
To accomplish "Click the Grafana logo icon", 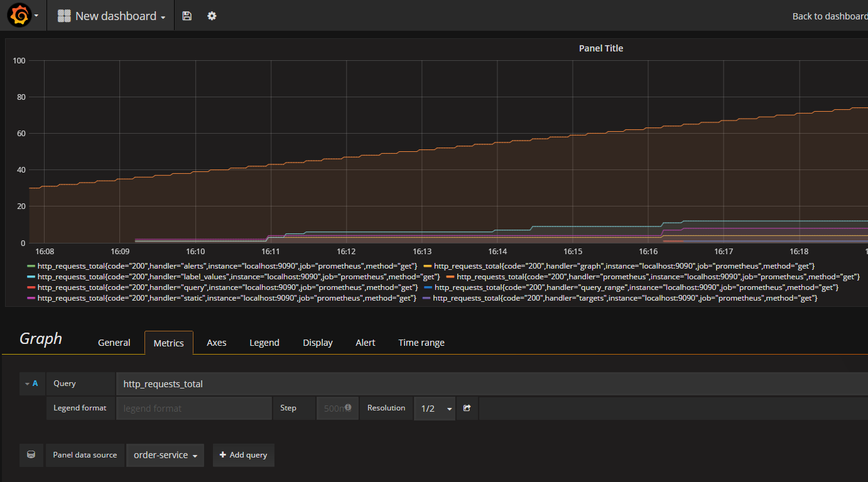I will (x=19, y=16).
